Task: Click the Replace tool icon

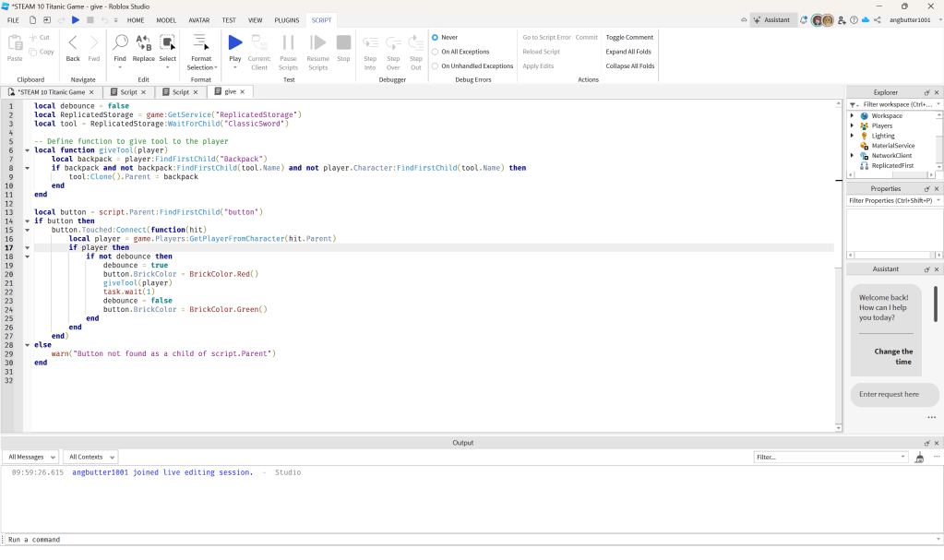Action: coord(144,42)
